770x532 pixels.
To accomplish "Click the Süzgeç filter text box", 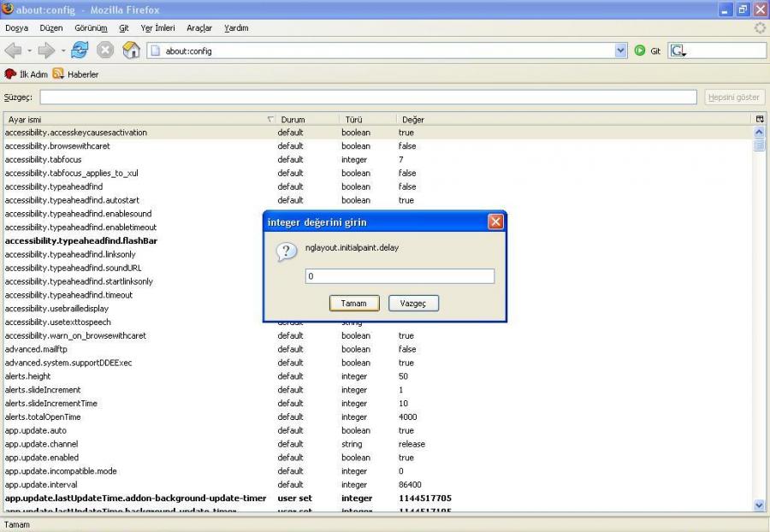I will (x=368, y=98).
